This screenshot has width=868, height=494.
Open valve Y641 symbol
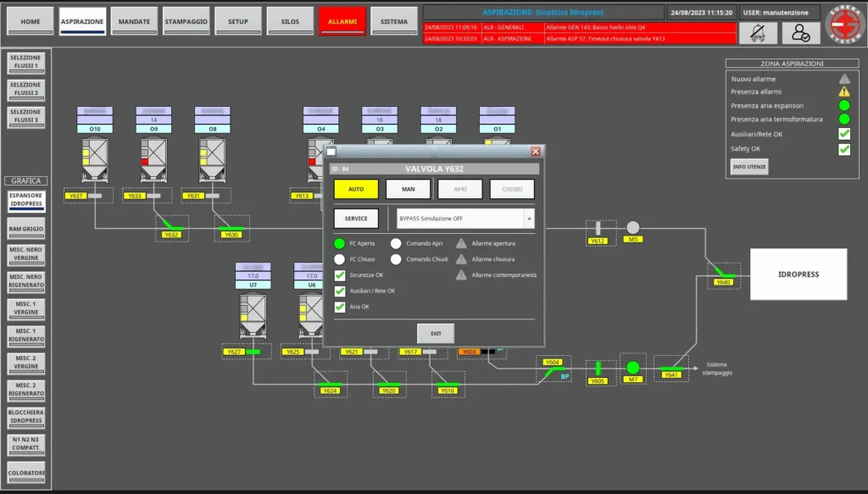671,368
